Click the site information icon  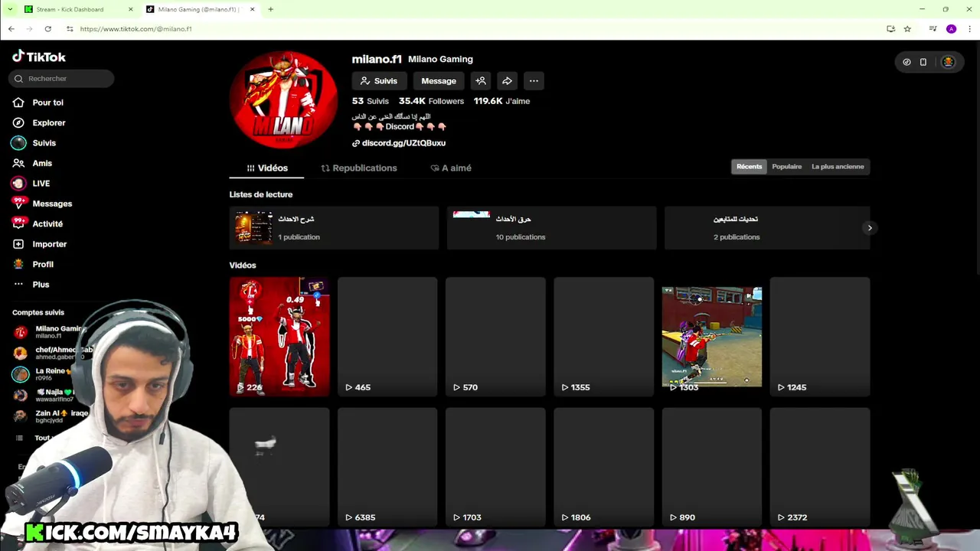(70, 29)
